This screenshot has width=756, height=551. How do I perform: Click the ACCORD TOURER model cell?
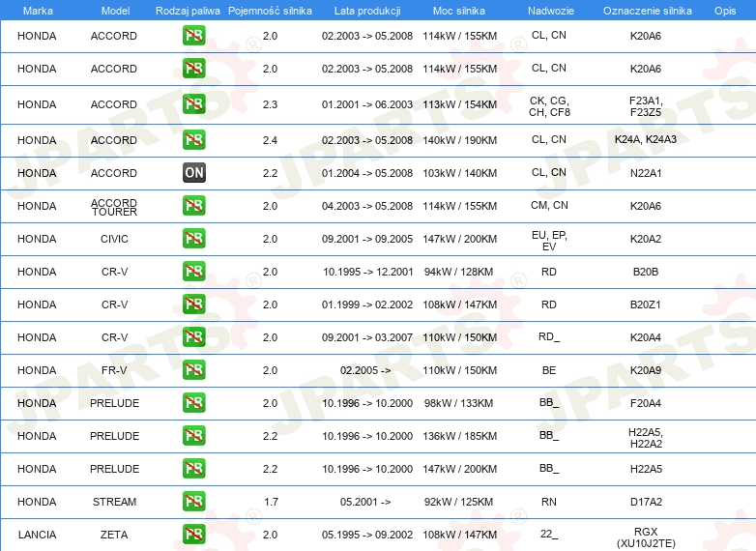(114, 207)
